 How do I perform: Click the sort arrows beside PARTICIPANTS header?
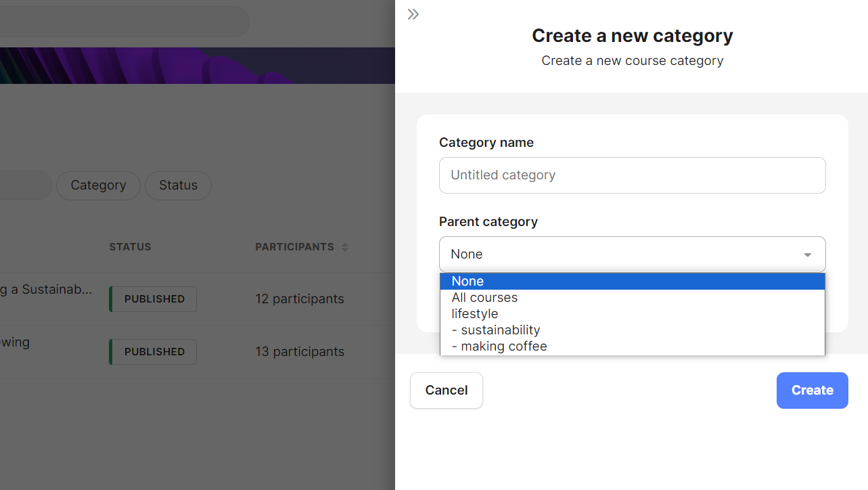(345, 247)
